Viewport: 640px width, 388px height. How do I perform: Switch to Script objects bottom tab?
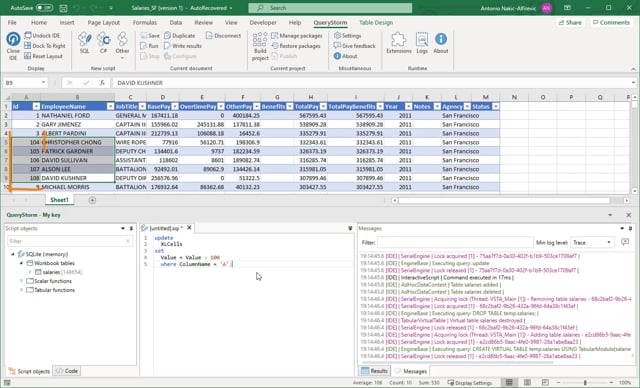[x=29, y=371]
